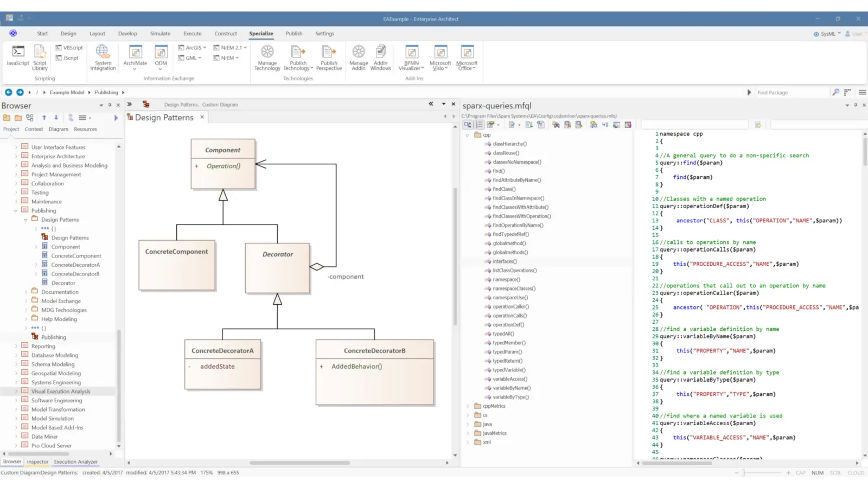This screenshot has height=488, width=868.
Task: Select the Script Library icon in Scripting
Action: pos(39,57)
